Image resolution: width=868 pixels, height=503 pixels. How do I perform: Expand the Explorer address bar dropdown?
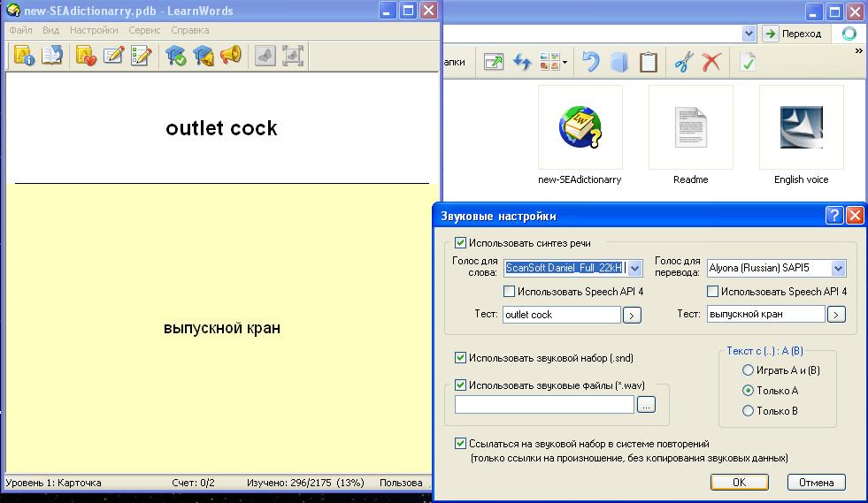(749, 34)
